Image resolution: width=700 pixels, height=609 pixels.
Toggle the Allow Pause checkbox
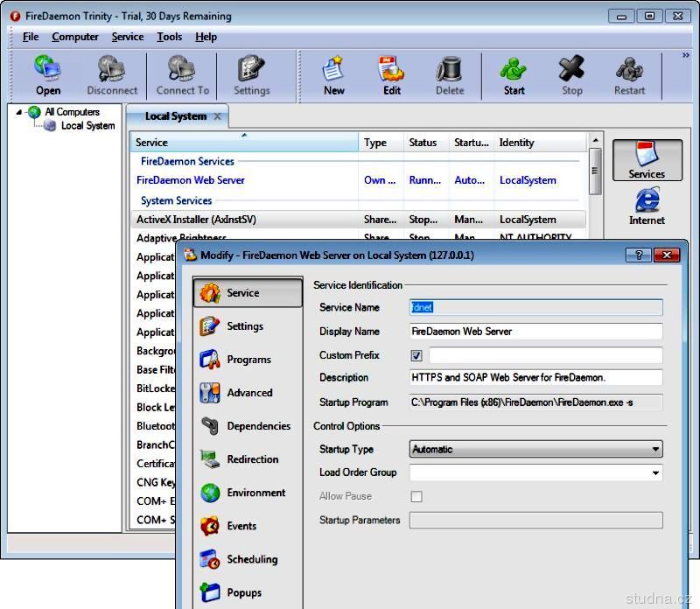(416, 496)
